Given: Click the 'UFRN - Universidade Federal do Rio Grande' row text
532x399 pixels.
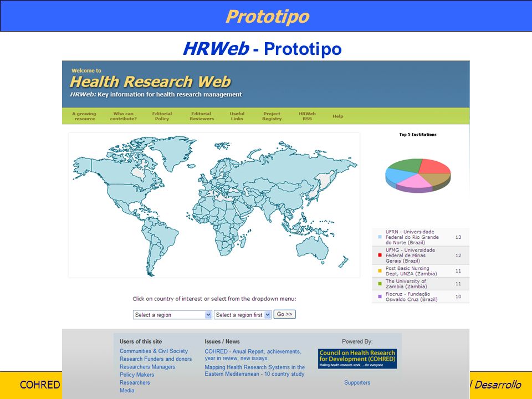Looking at the screenshot, I should tap(412, 237).
